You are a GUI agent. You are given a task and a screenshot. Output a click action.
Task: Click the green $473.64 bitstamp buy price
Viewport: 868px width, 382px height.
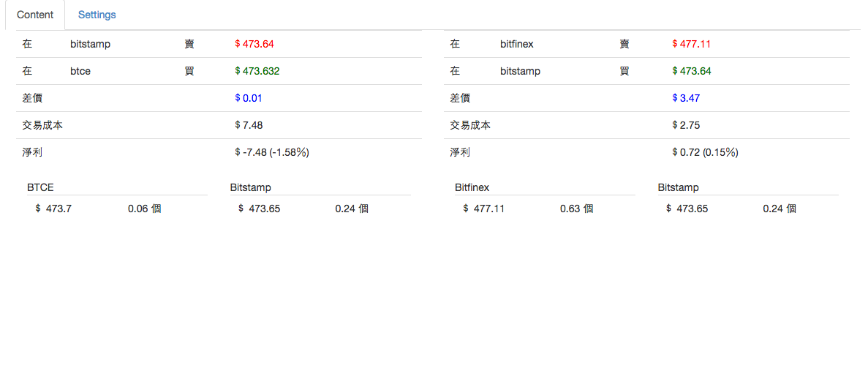coord(691,71)
